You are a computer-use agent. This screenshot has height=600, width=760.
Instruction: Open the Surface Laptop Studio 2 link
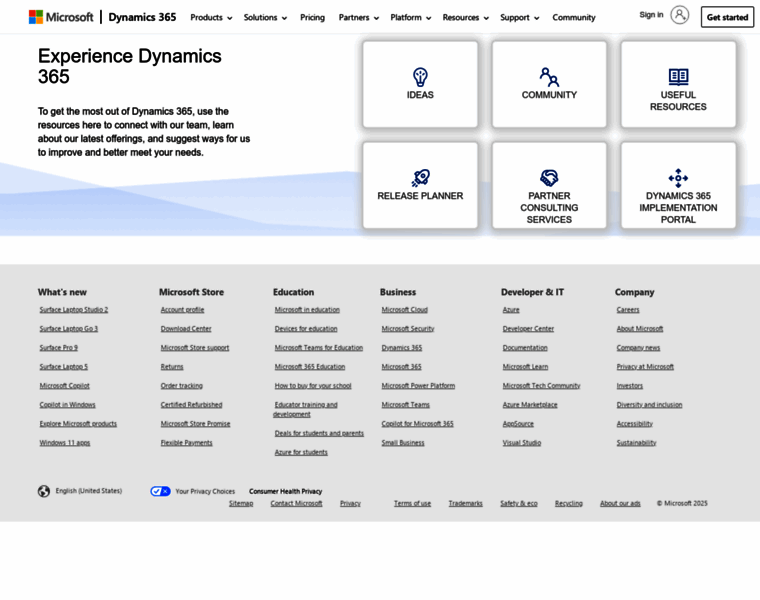pyautogui.click(x=74, y=310)
